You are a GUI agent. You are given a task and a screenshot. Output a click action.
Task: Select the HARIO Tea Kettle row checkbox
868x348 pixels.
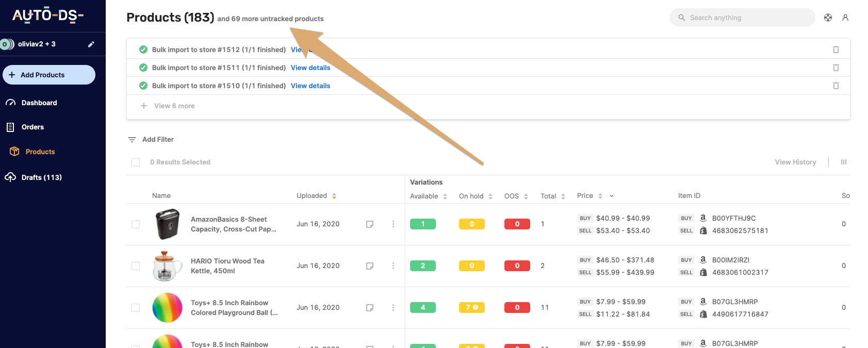coord(136,266)
